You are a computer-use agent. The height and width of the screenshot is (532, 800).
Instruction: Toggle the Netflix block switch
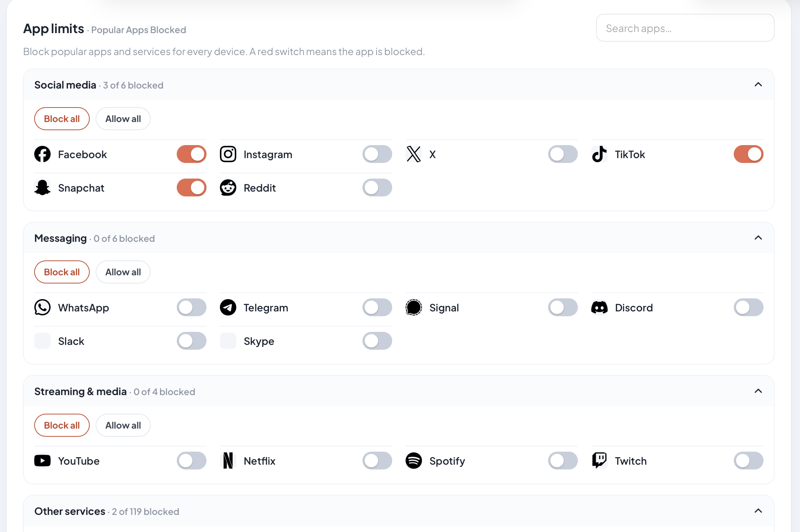tap(377, 461)
